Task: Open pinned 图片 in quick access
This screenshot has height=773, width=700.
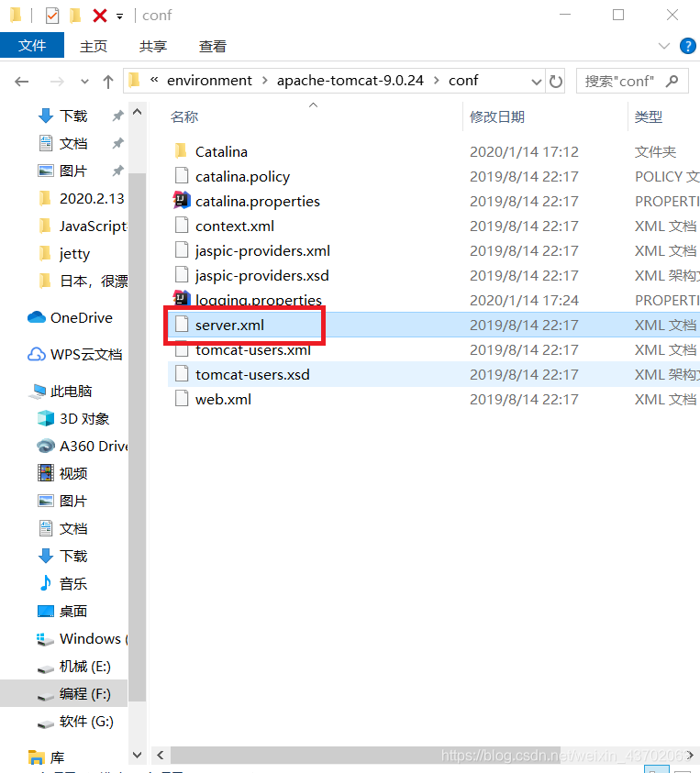Action: (73, 171)
